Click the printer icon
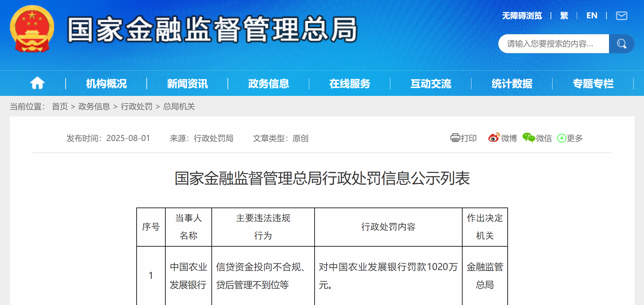The width and height of the screenshot is (644, 305). (455, 138)
